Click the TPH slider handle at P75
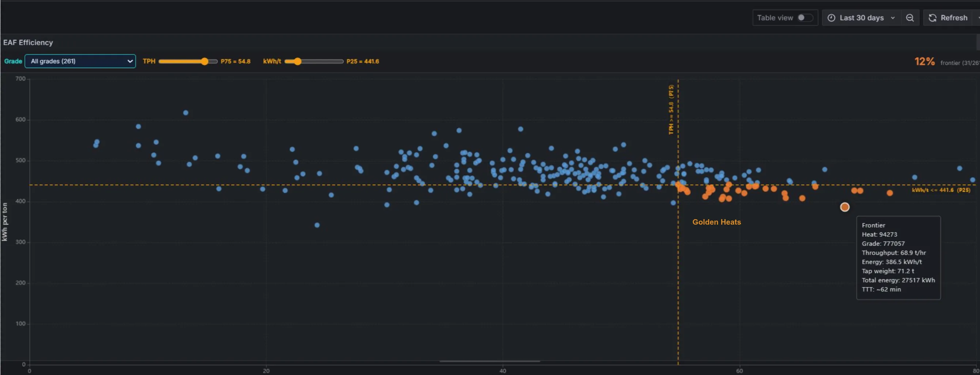Viewport: 980px width, 375px height. 205,61
